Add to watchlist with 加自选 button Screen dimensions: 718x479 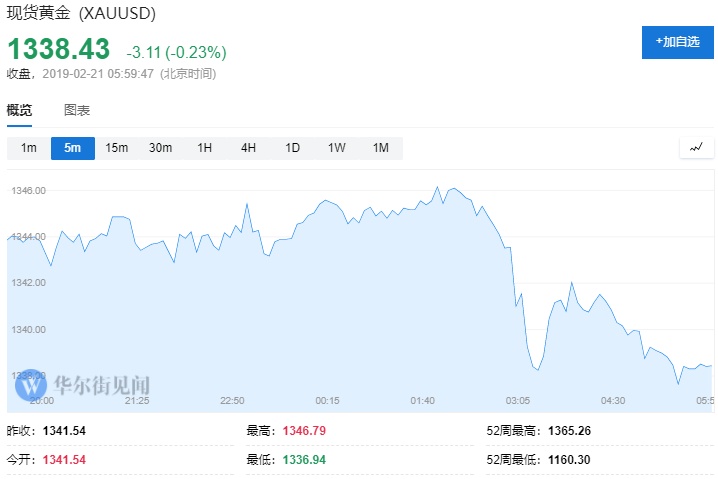(x=677, y=42)
